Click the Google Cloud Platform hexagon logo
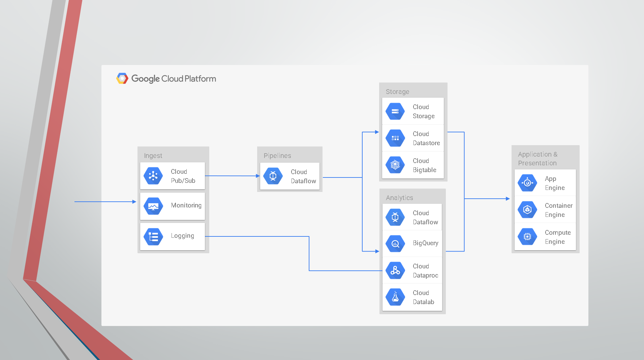 pos(122,78)
